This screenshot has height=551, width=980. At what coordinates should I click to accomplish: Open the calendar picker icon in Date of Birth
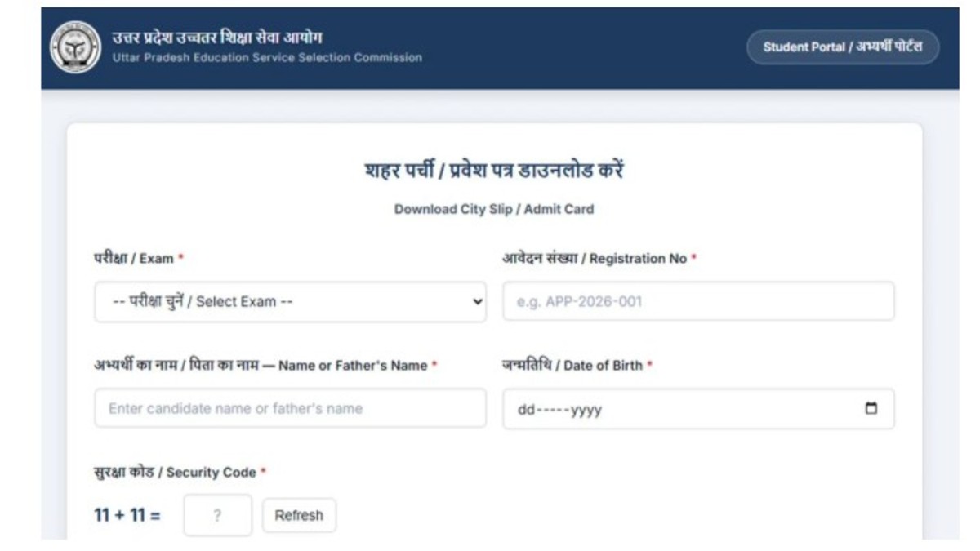point(871,409)
